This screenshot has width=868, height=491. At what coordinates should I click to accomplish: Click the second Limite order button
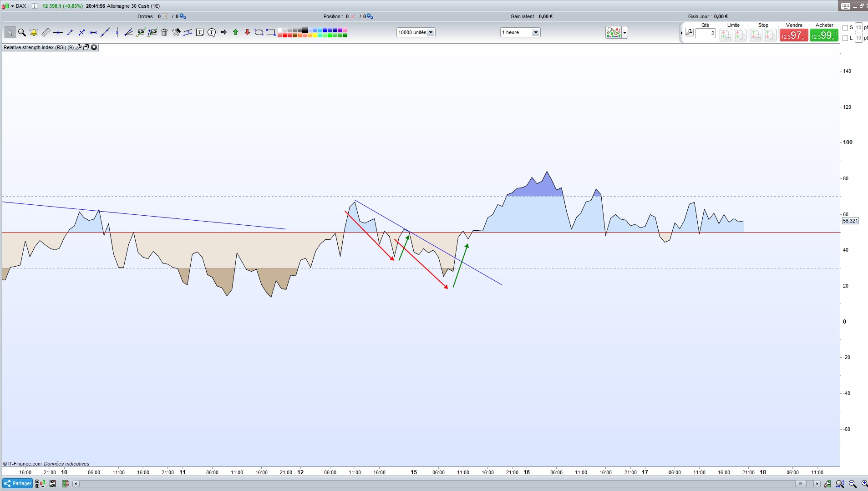[x=740, y=35]
